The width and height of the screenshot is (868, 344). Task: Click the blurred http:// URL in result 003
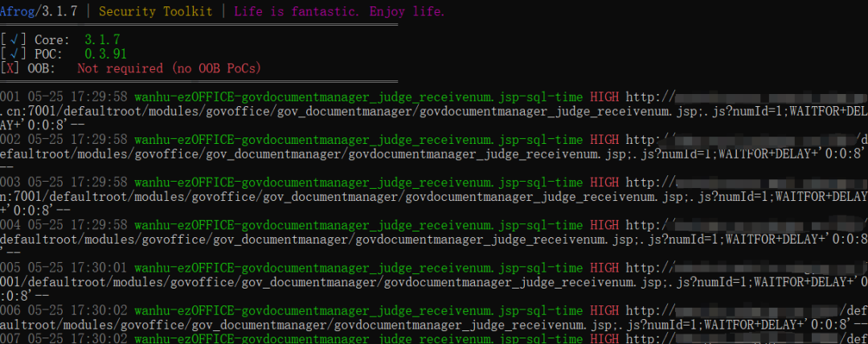click(x=747, y=182)
